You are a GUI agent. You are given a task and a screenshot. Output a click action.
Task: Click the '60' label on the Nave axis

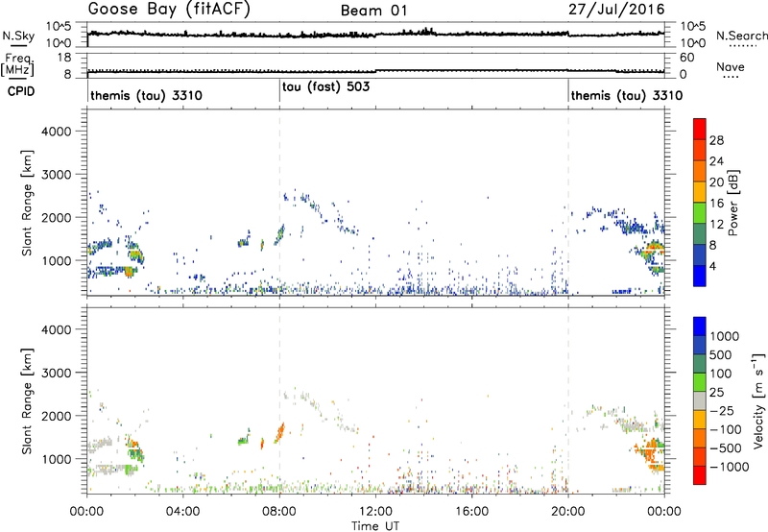coord(687,58)
